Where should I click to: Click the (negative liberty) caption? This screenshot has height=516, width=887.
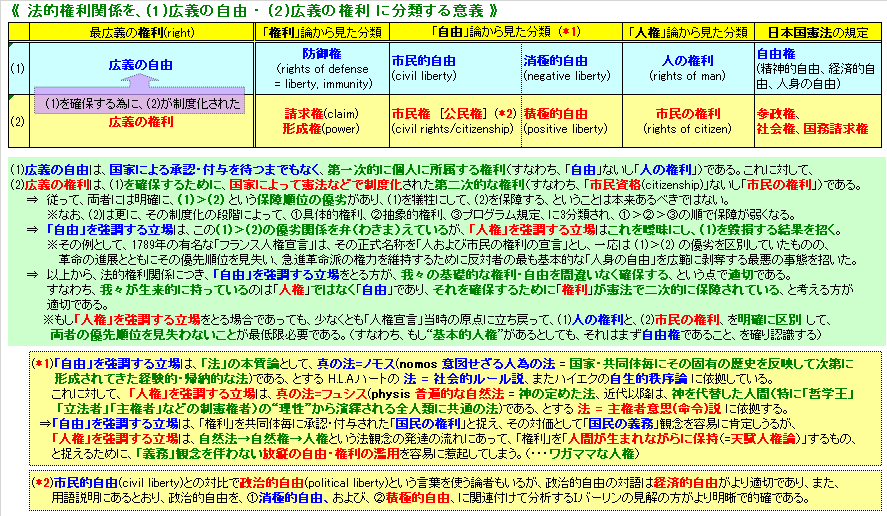pyautogui.click(x=567, y=76)
